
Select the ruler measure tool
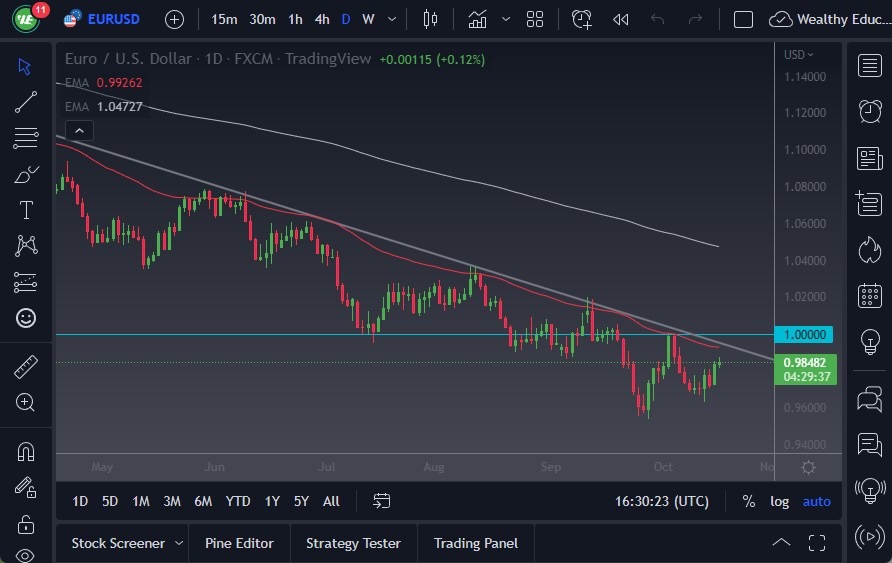(x=26, y=367)
